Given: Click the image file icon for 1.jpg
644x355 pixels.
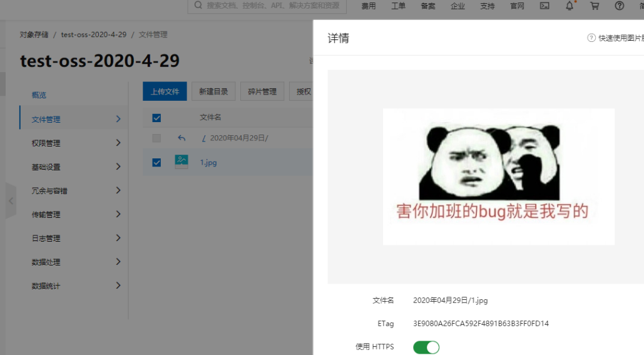Looking at the screenshot, I should point(181,162).
